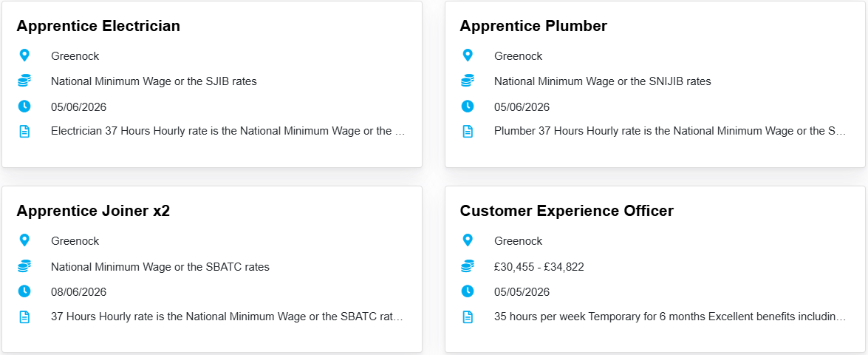Viewport: 868px width, 355px height.
Task: Click document icon in Apprentice Plumber card
Action: pos(468,132)
